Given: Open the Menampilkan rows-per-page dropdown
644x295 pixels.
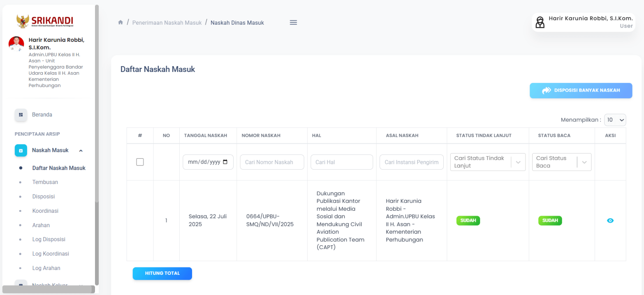Looking at the screenshot, I should 615,120.
